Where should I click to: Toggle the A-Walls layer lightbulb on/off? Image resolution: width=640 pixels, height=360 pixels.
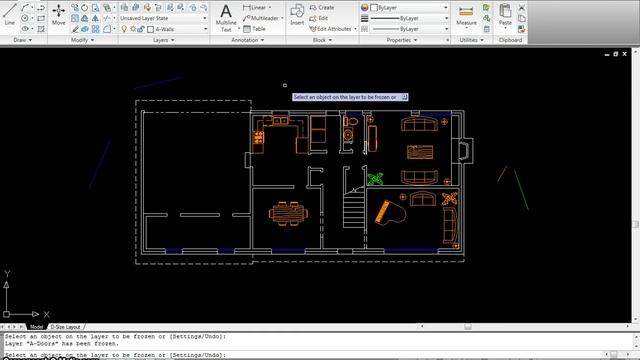[124, 29]
